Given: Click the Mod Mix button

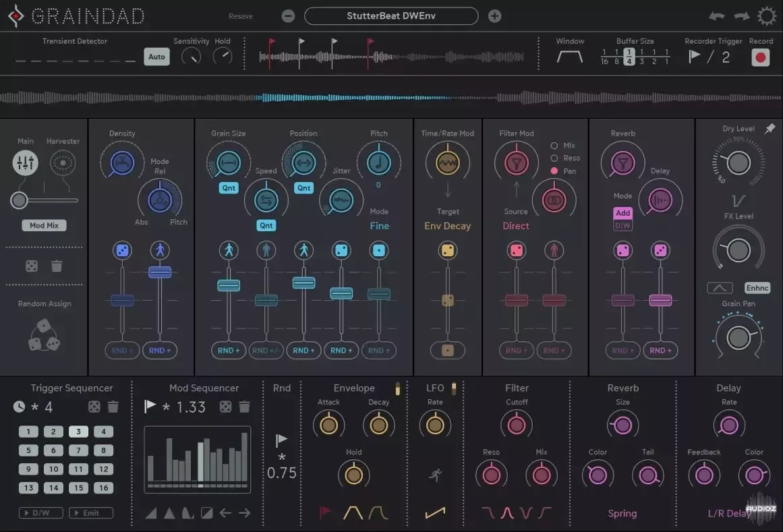Looking at the screenshot, I should pyautogui.click(x=44, y=226).
